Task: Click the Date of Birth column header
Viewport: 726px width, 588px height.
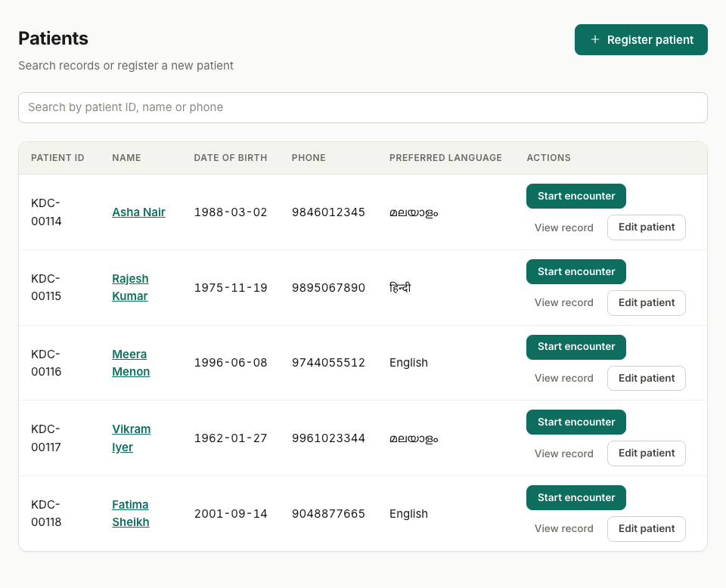Action: click(231, 158)
